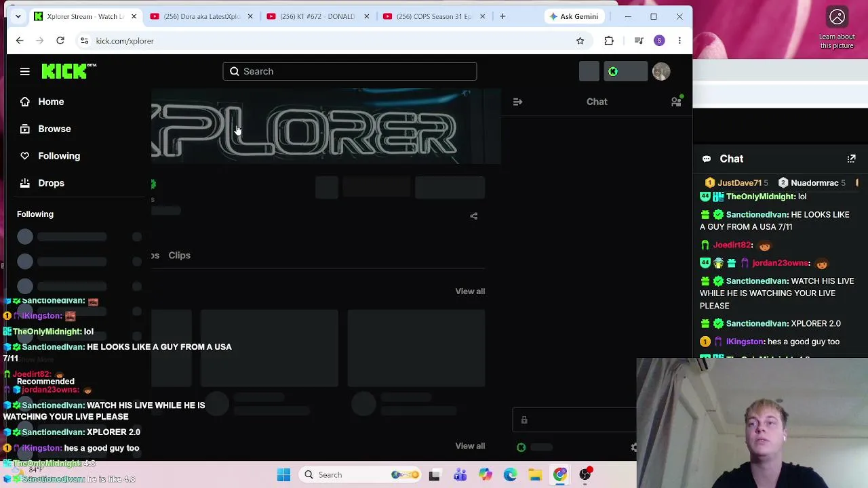The height and width of the screenshot is (488, 868).
Task: Click the XPLORER channel banner
Action: coord(326,126)
